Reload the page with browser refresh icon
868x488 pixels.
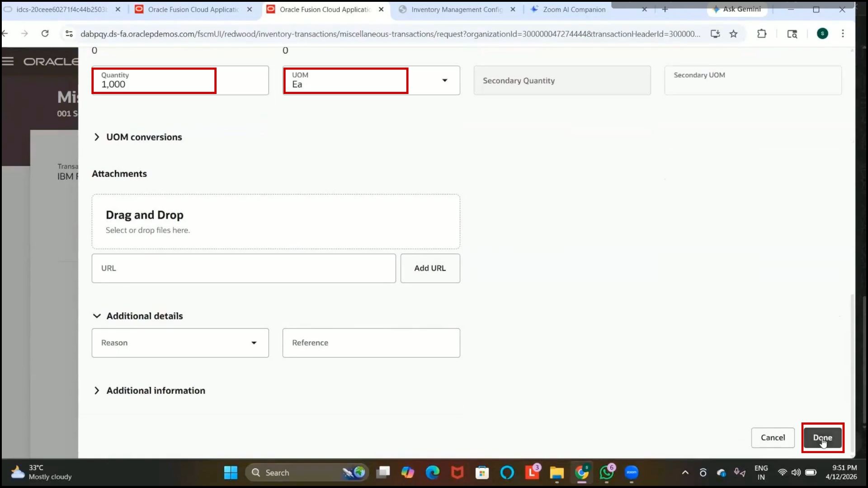pos(45,33)
